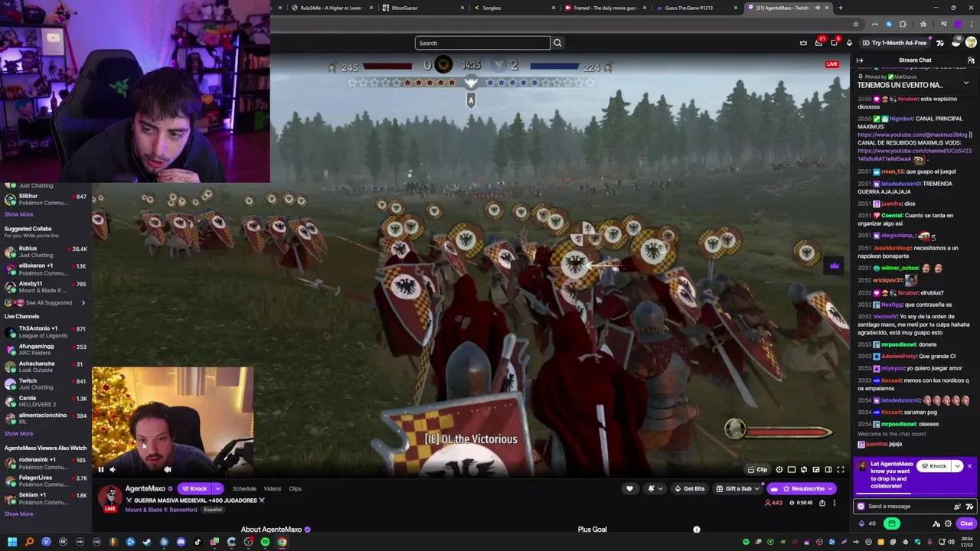
Task: Pause the stream video player
Action: (x=100, y=470)
